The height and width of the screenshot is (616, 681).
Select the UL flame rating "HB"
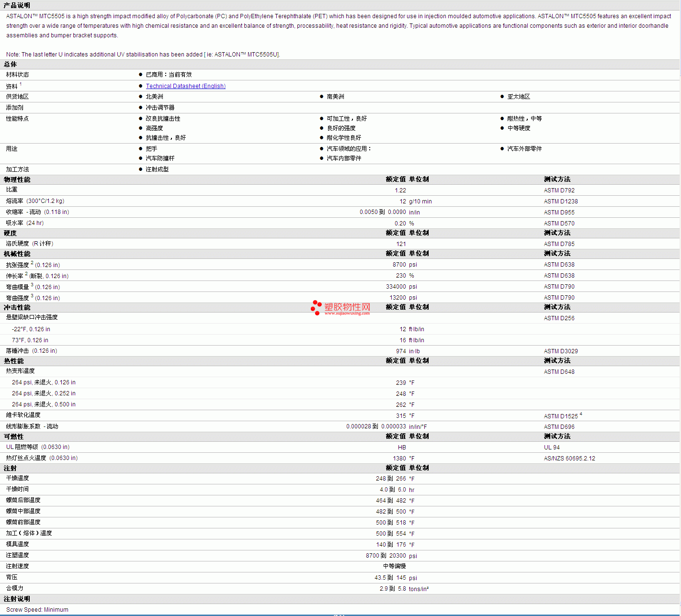(402, 448)
